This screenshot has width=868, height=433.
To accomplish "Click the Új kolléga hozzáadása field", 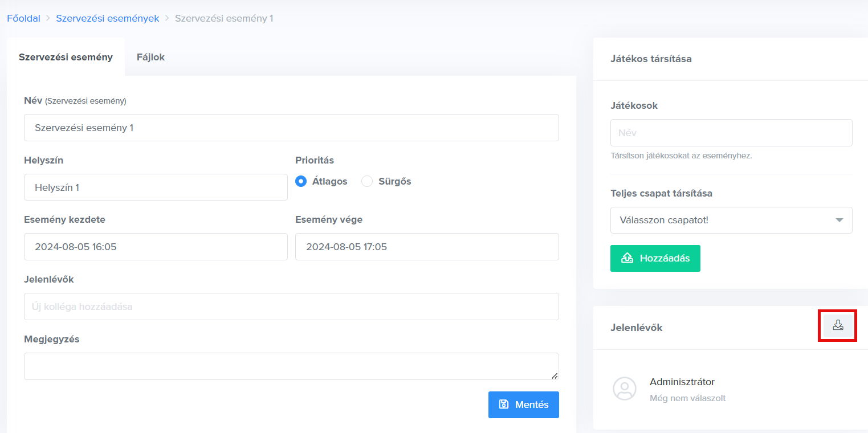I will point(291,307).
